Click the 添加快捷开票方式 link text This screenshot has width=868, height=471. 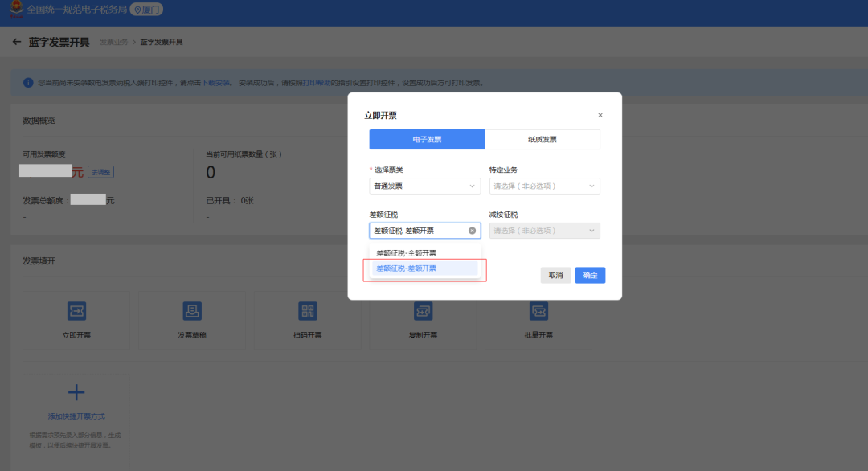(76, 416)
